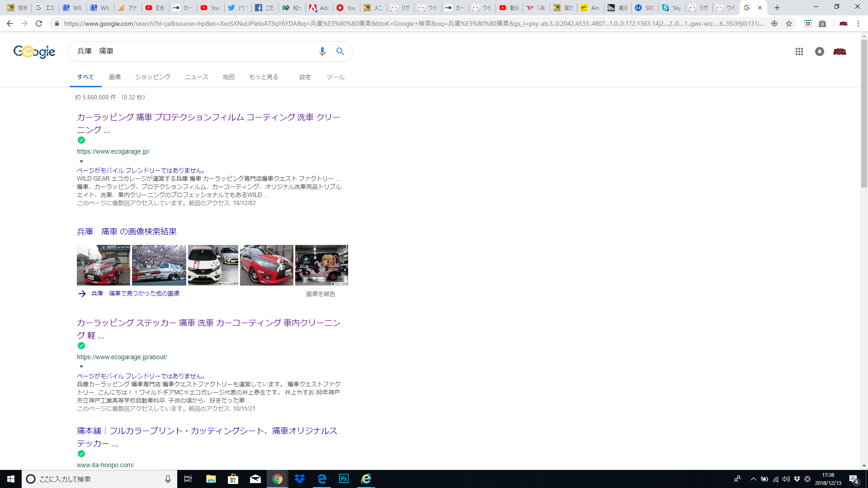Switch to the Twitter browser tab
Viewport: 868px width, 488px height.
(237, 8)
